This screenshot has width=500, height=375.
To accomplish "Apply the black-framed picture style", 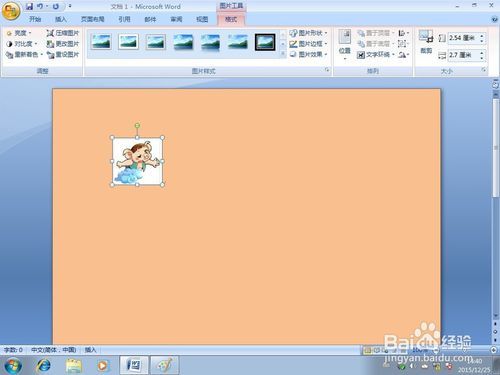I will point(265,42).
